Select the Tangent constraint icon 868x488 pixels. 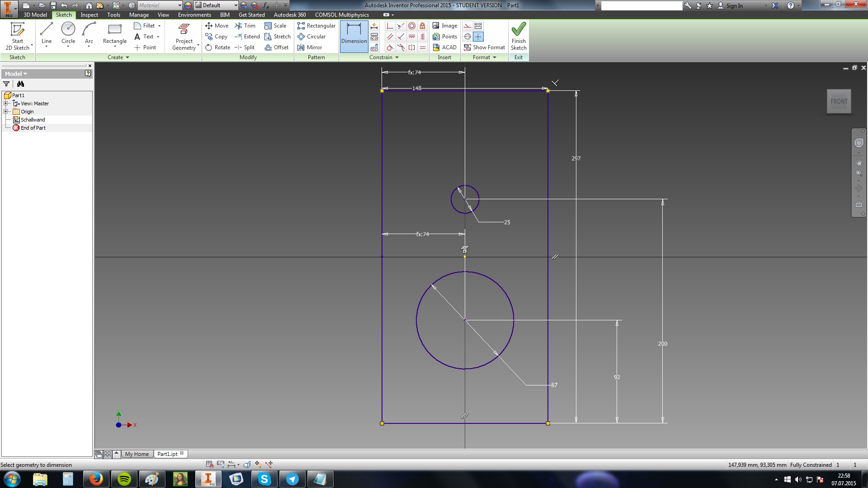[x=390, y=47]
